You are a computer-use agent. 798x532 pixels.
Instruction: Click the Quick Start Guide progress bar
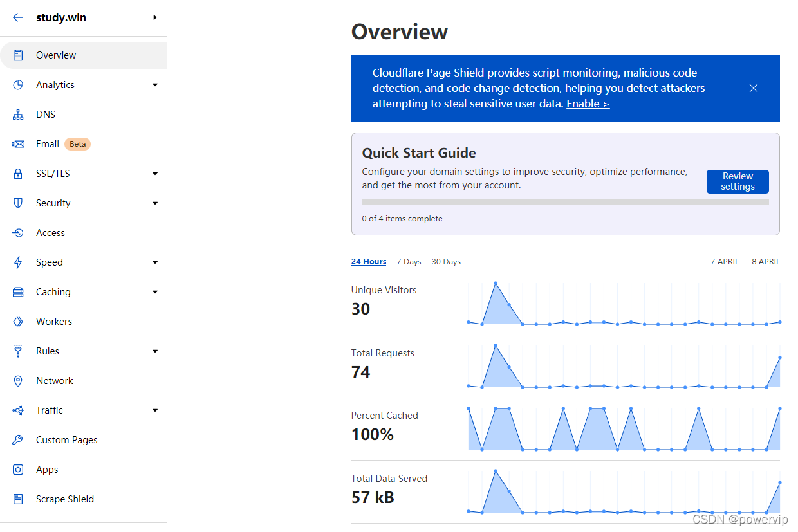pyautogui.click(x=565, y=202)
